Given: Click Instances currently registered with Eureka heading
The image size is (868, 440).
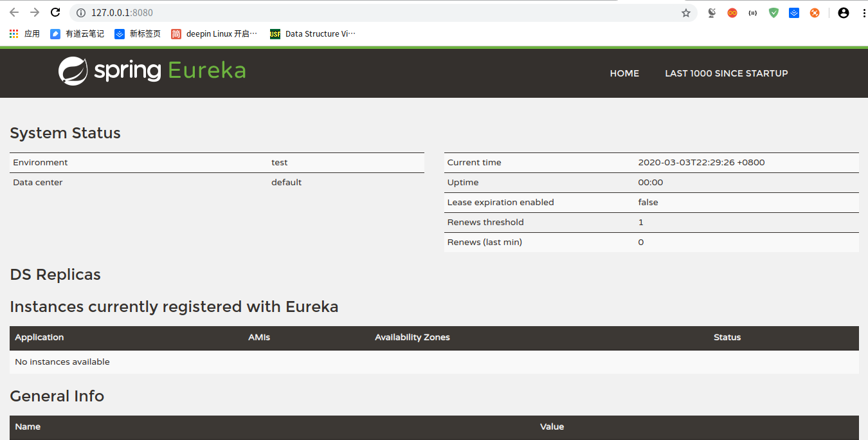Looking at the screenshot, I should click(174, 307).
